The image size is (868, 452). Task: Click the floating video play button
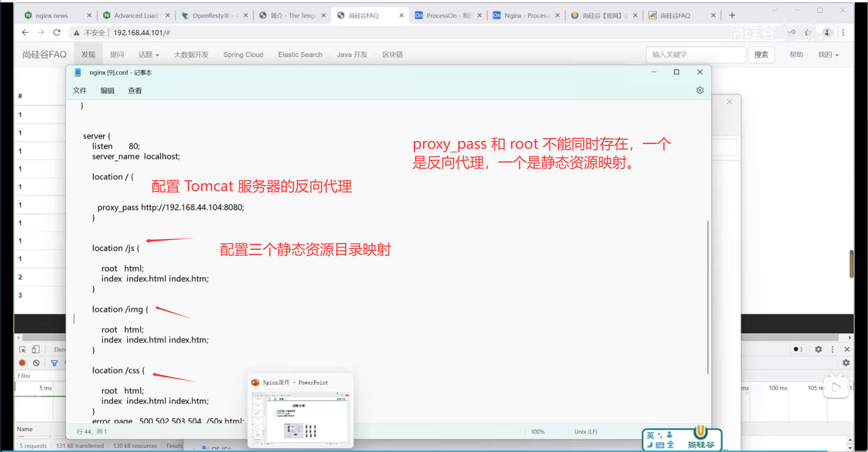point(836,387)
